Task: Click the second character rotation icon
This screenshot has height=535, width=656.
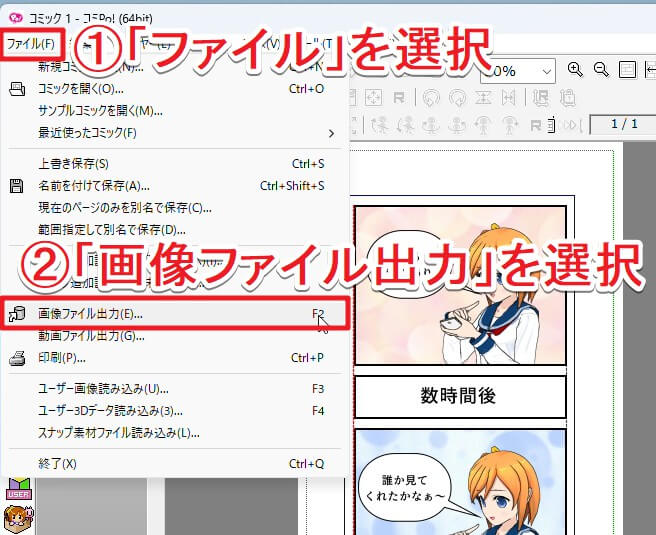Action: [x=406, y=125]
